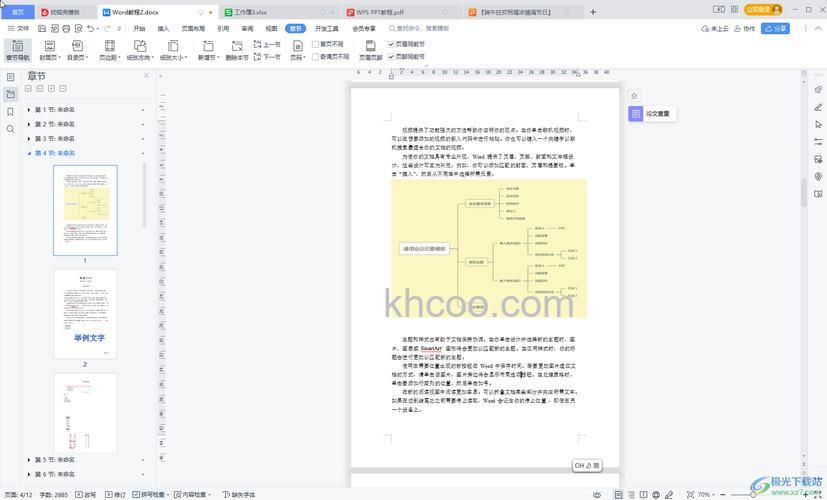This screenshot has width=827, height=500.
Task: Click the 立即登录 login button
Action: tap(763, 9)
